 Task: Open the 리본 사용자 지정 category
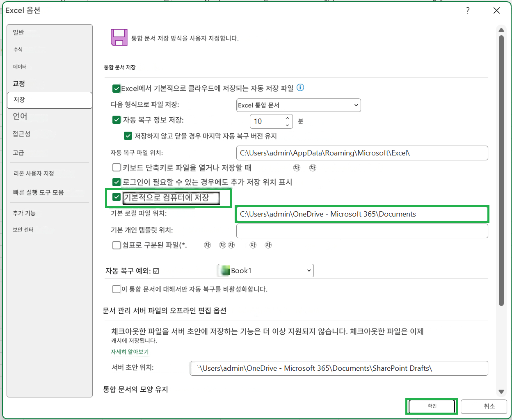pos(50,173)
